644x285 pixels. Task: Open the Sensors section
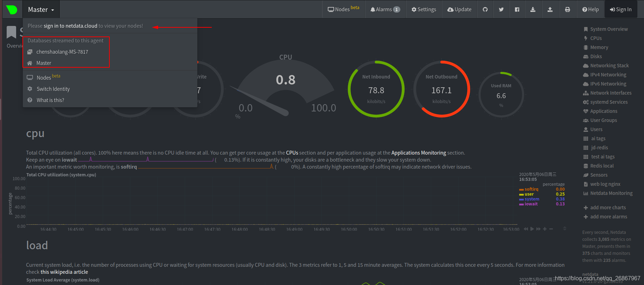pos(599,175)
